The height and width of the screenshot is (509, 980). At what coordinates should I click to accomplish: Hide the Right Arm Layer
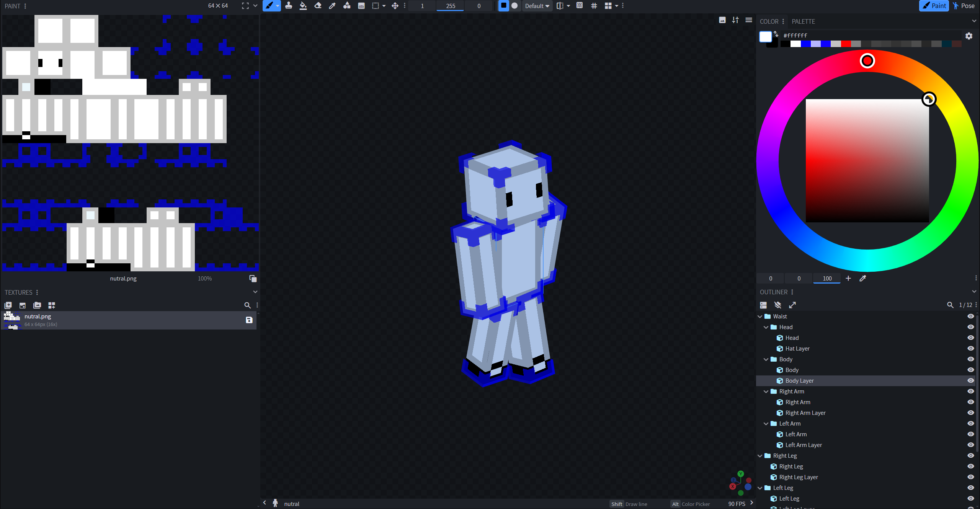coord(970,413)
